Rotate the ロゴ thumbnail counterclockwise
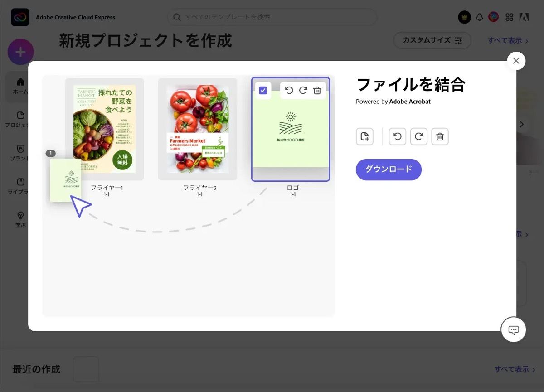 289,90
